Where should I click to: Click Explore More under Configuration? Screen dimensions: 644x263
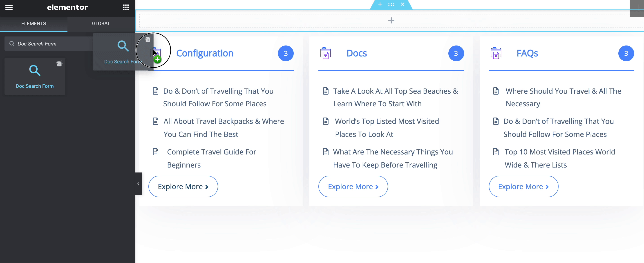pyautogui.click(x=183, y=186)
